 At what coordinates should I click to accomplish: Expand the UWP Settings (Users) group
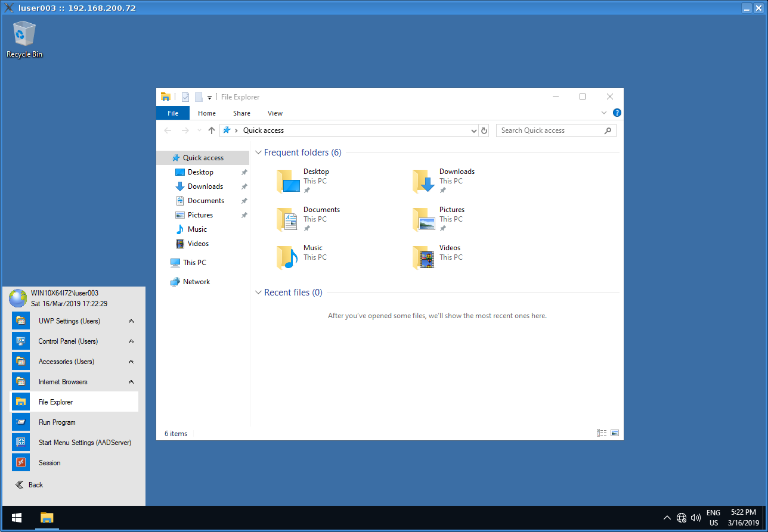pos(131,321)
